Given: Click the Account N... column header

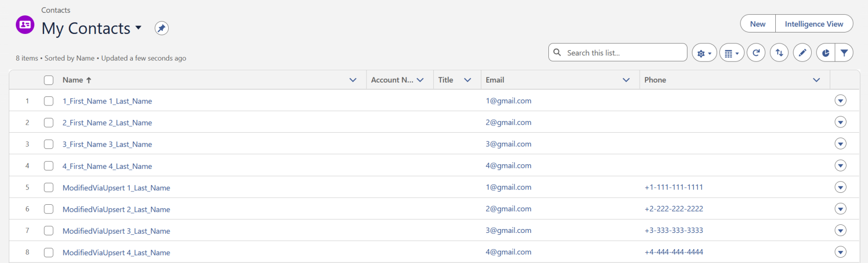Looking at the screenshot, I should point(392,80).
